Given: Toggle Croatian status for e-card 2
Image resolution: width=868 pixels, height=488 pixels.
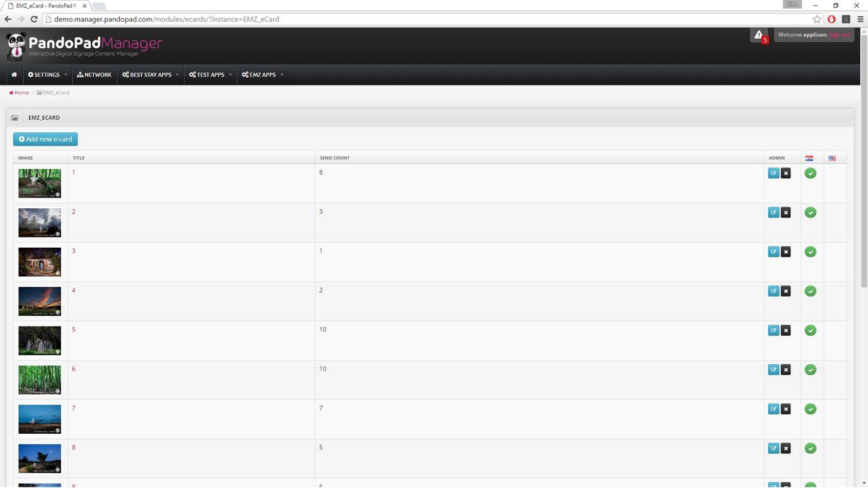Looking at the screenshot, I should tap(810, 213).
